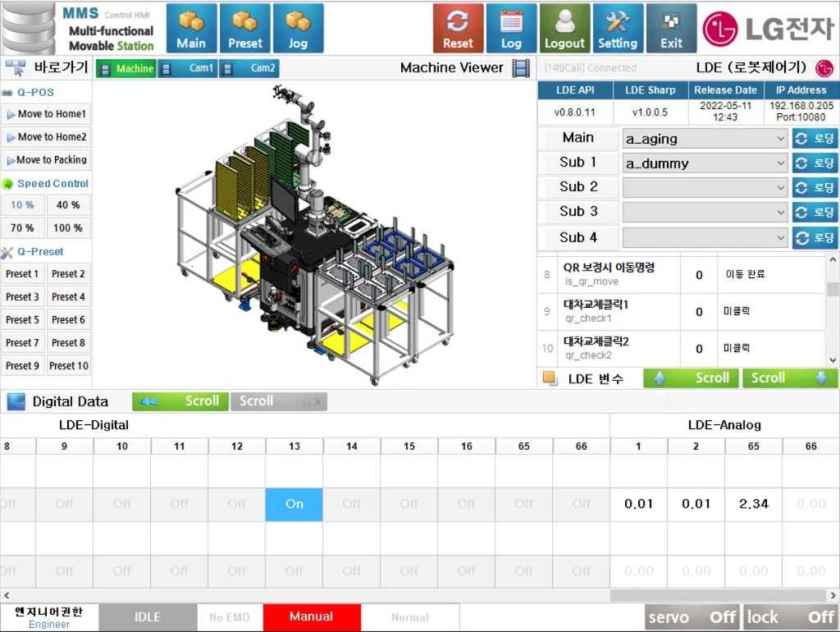
Task: Click the Machine Viewer film icon
Action: tap(521, 68)
